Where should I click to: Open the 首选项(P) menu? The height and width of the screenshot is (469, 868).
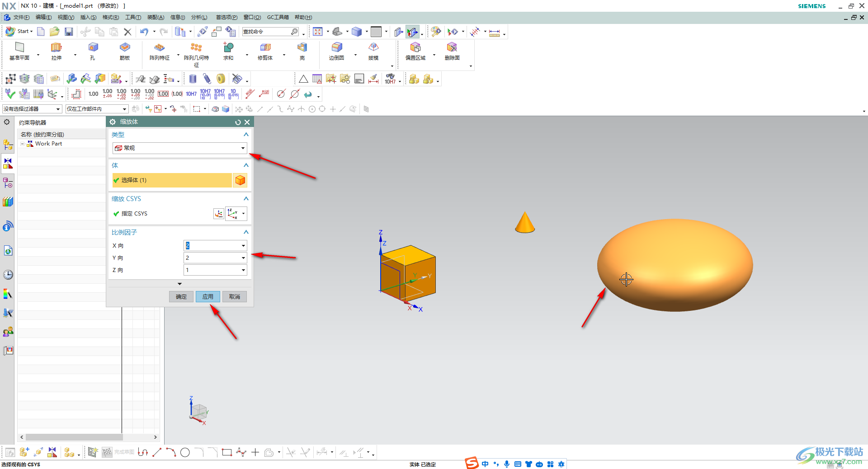point(226,17)
